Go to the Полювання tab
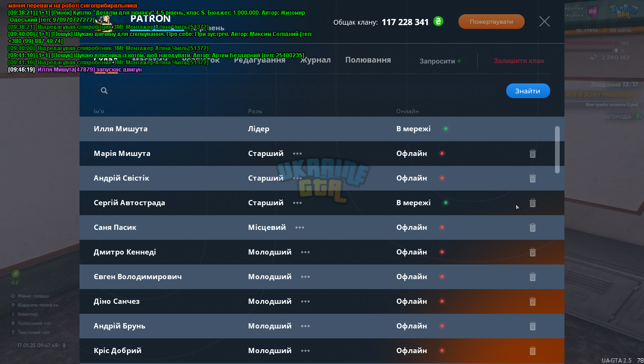Screen dimensions: 644x364 [368, 60]
